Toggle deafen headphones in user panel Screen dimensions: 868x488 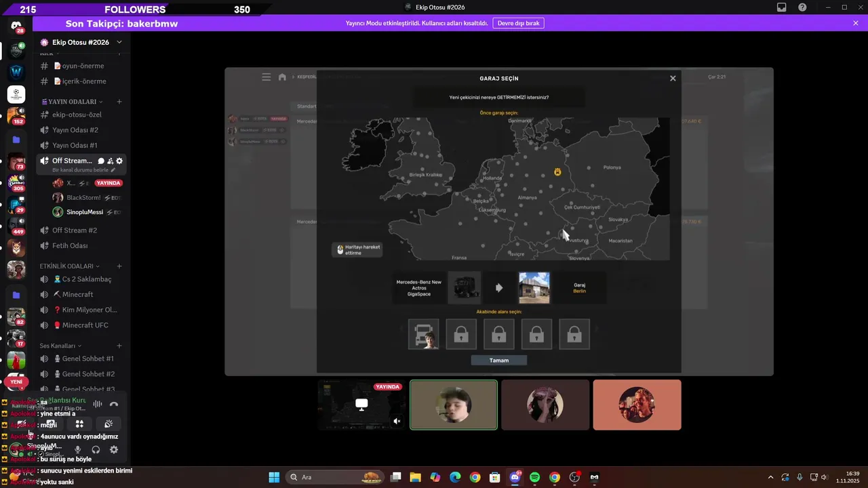coord(96,449)
